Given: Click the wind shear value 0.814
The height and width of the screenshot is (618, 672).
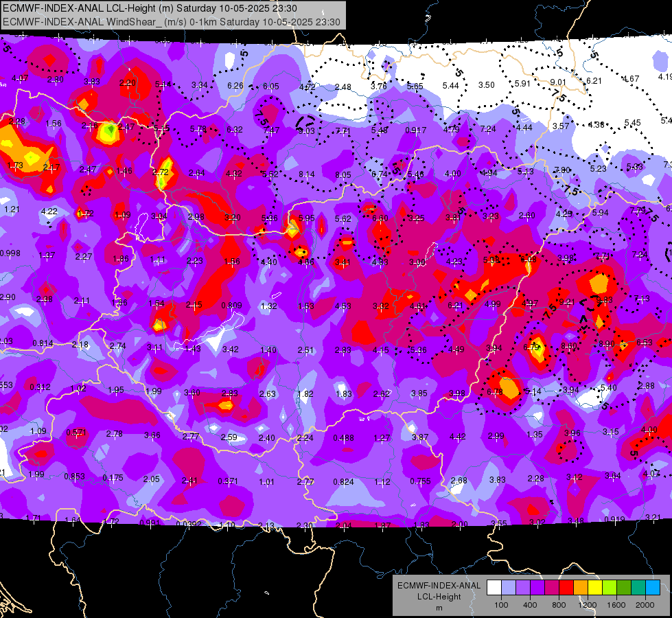Looking at the screenshot, I should 43,343.
